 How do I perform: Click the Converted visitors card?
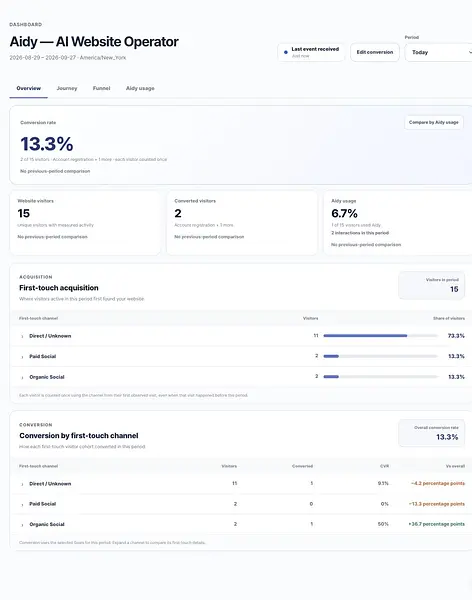point(242,223)
